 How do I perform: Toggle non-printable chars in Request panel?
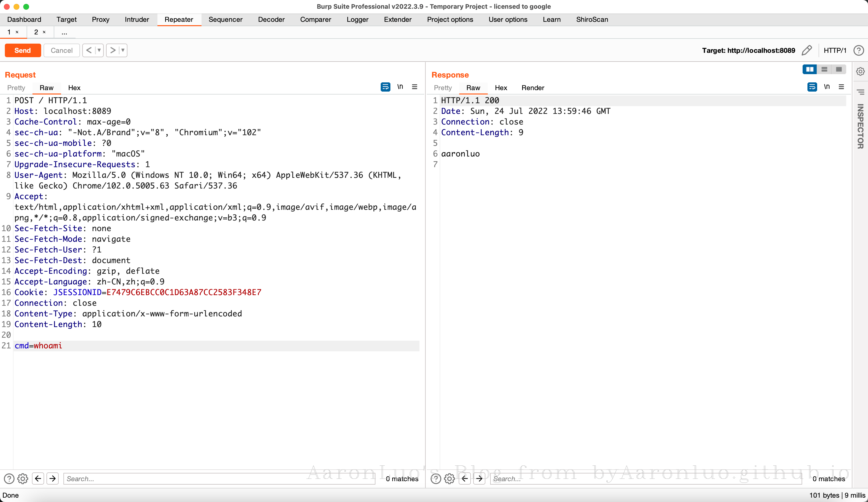pos(400,87)
